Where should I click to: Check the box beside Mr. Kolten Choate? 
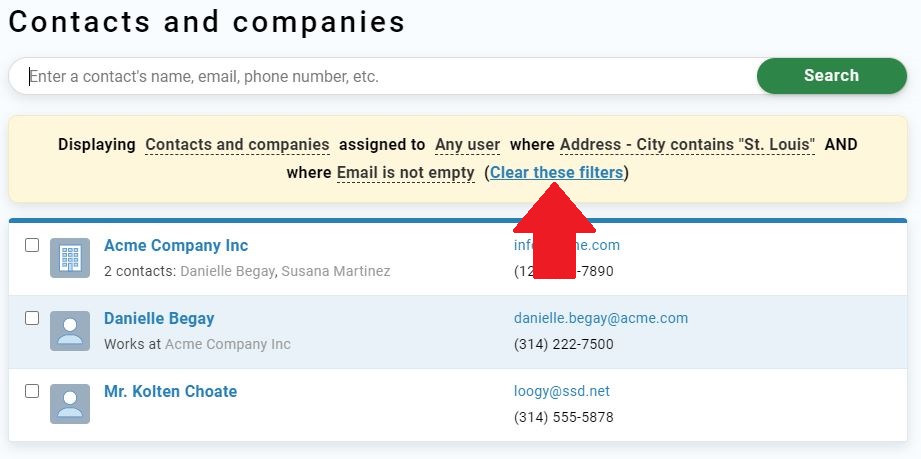pyautogui.click(x=32, y=391)
